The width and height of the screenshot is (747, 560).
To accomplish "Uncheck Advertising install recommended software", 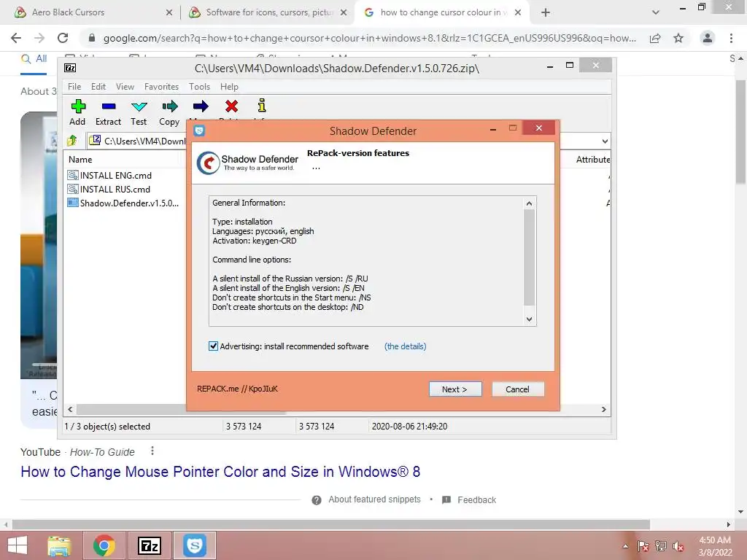I will pyautogui.click(x=213, y=346).
